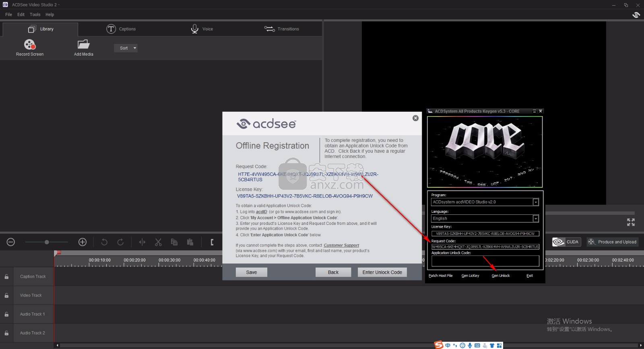Image resolution: width=644 pixels, height=349 pixels.
Task: Toggle CUDA acceleration button
Action: point(566,242)
